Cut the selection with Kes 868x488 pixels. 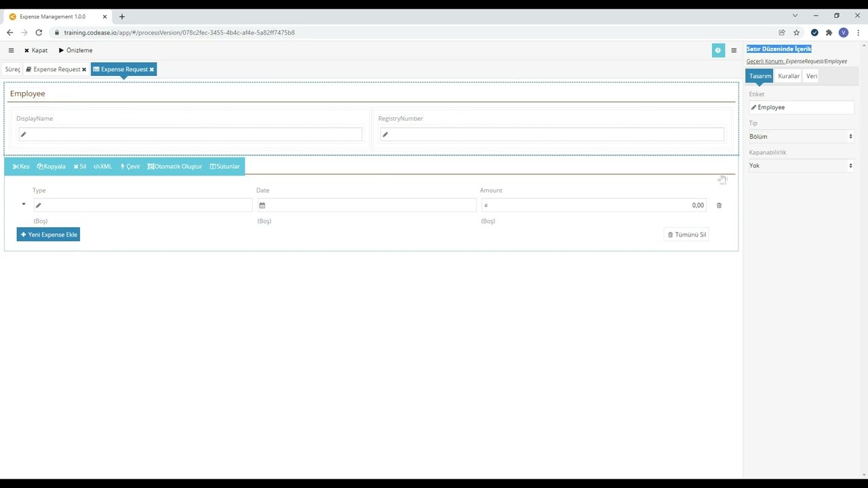point(21,167)
